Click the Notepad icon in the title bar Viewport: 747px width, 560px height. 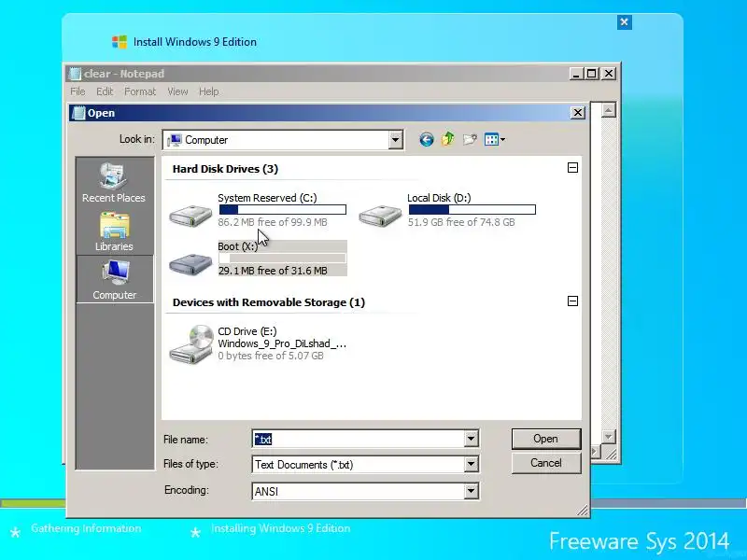click(x=75, y=74)
